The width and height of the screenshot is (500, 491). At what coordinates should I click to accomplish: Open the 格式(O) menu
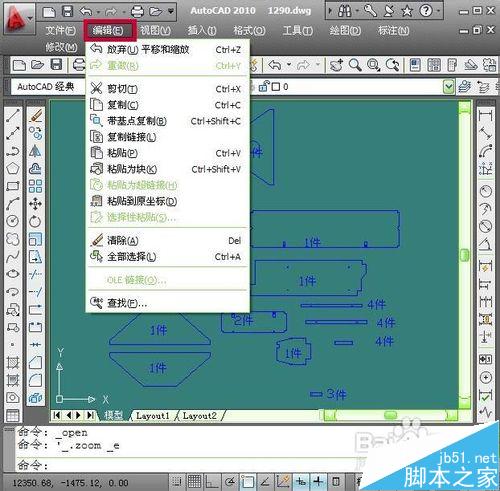point(249,31)
